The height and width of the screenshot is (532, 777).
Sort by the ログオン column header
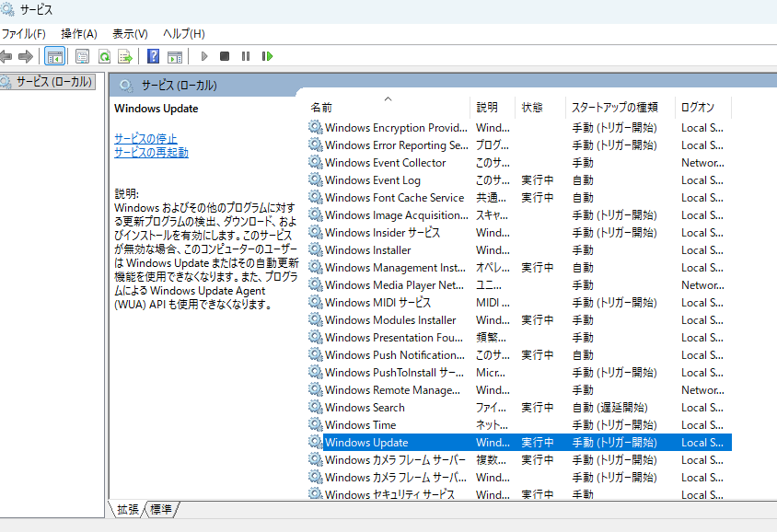point(702,107)
